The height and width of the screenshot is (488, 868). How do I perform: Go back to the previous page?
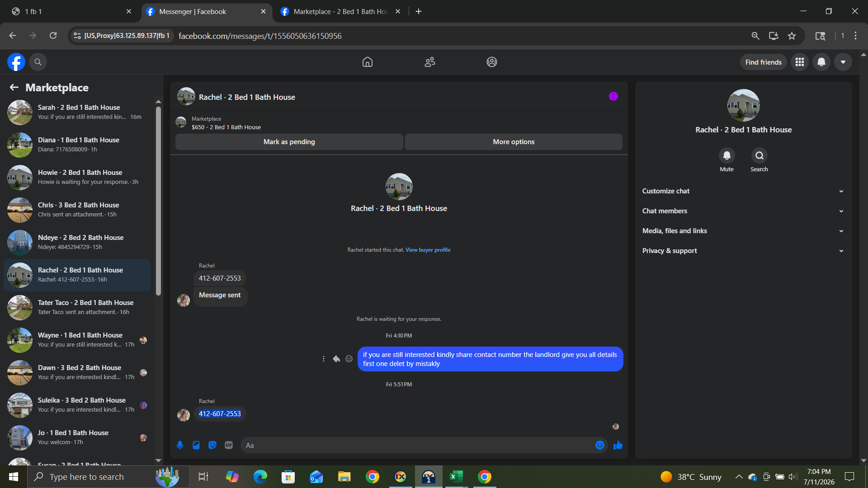click(12, 36)
